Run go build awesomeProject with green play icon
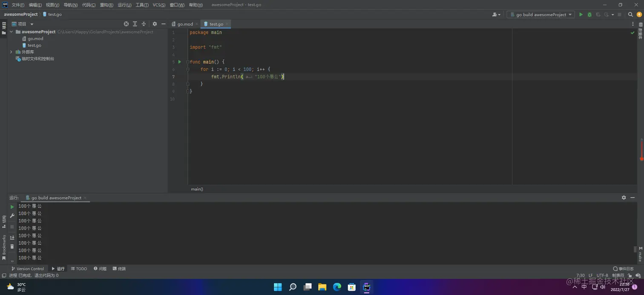 (x=581, y=14)
